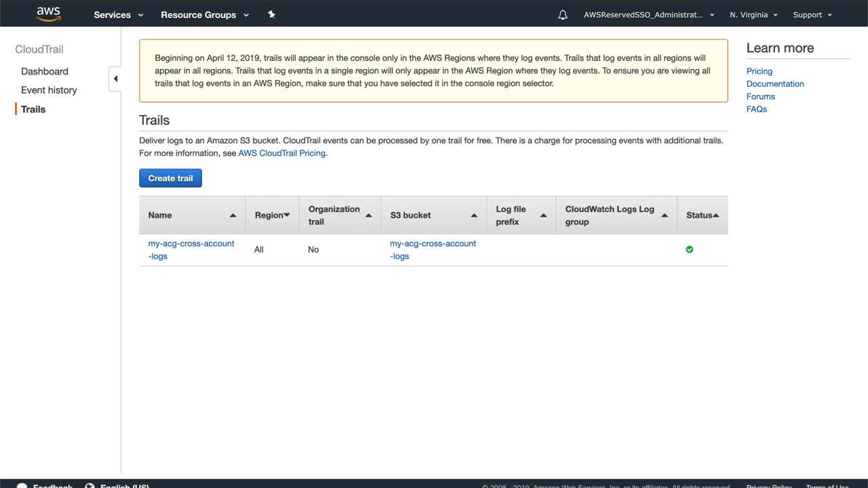Viewport: 868px width, 488px height.
Task: Click the 'All' region cell of the trail
Action: pos(259,249)
